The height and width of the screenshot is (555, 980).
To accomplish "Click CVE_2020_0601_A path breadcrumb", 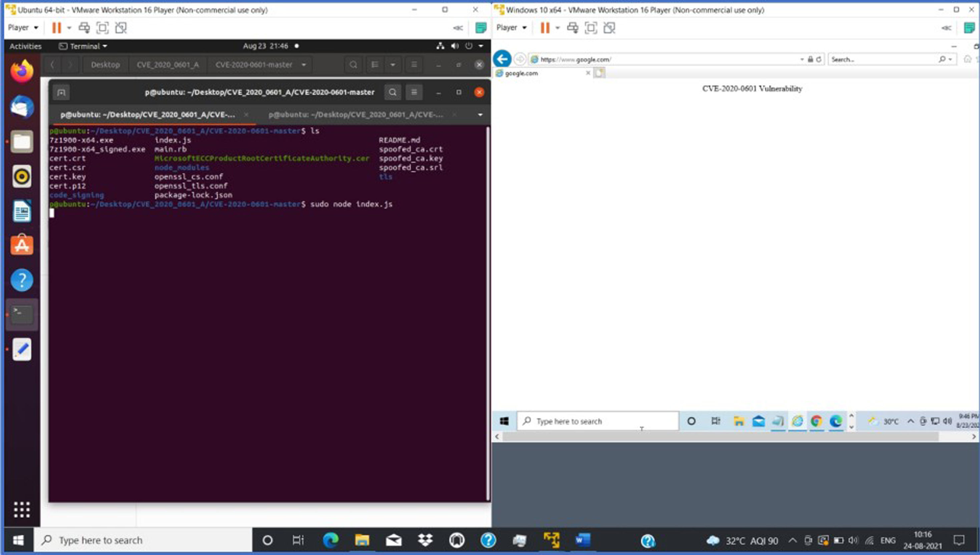I will 167,65.
